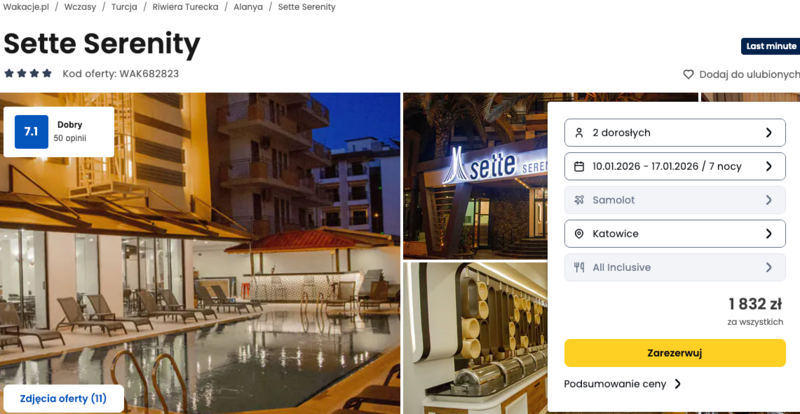Click the Last minute badge
The height and width of the screenshot is (414, 800).
(x=770, y=46)
